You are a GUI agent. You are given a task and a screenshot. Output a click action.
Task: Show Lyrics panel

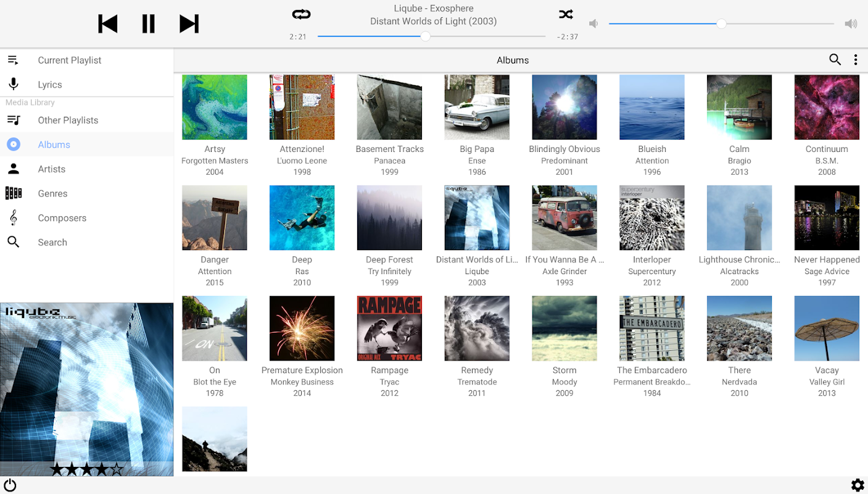(86, 85)
